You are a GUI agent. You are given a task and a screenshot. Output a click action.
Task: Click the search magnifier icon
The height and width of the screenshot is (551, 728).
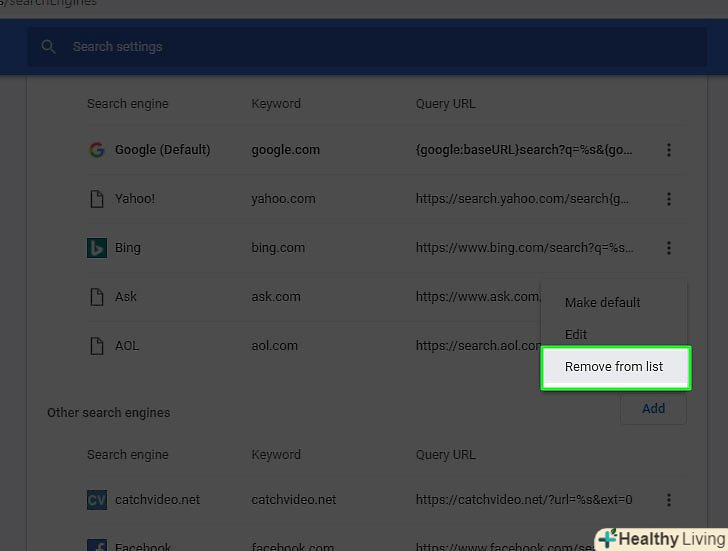coord(48,46)
